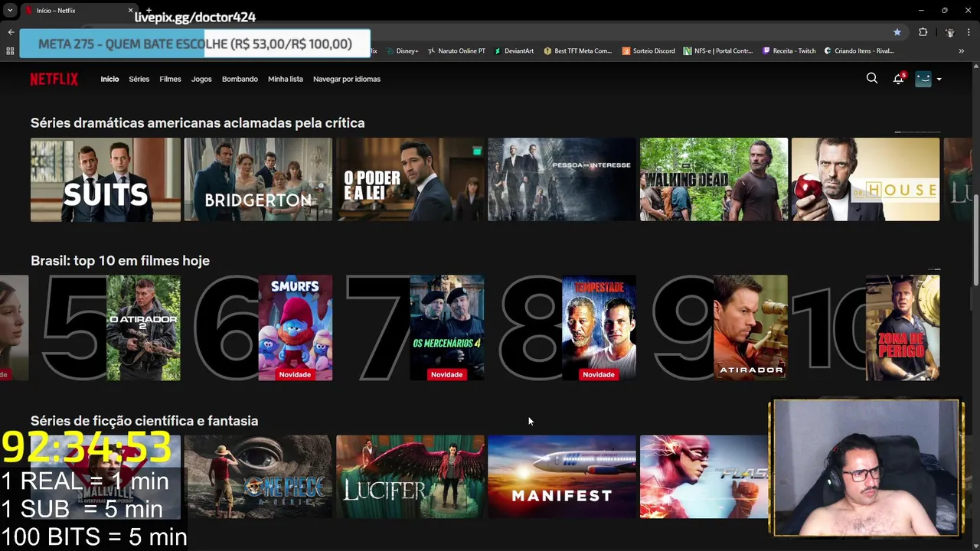The width and height of the screenshot is (980, 551).
Task: Click the Netflix profile avatar
Action: (x=923, y=79)
